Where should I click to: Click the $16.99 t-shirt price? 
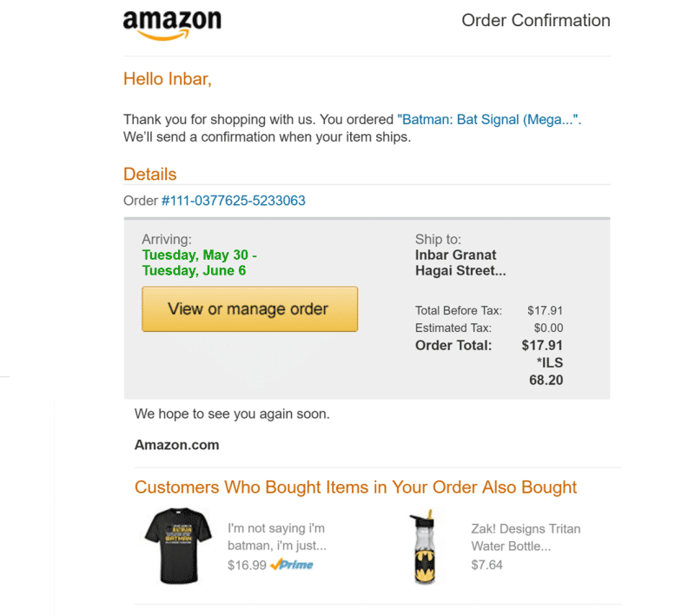pos(246,565)
